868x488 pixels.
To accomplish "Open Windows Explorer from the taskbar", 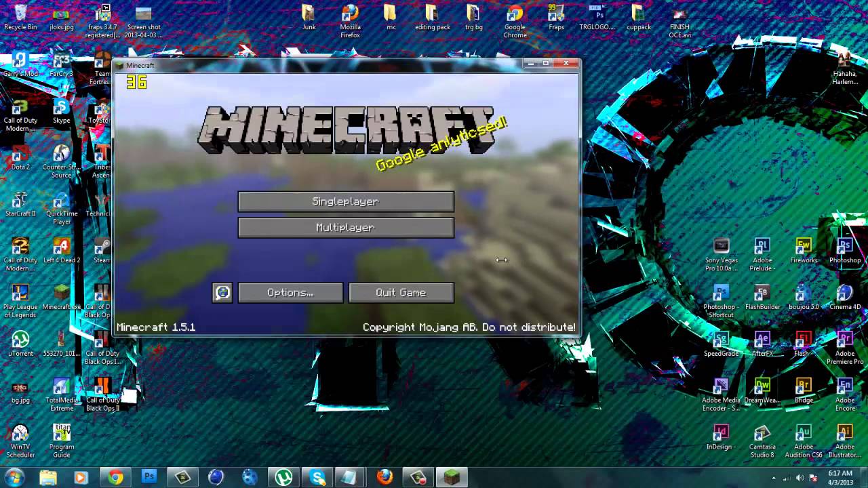I will tap(48, 477).
